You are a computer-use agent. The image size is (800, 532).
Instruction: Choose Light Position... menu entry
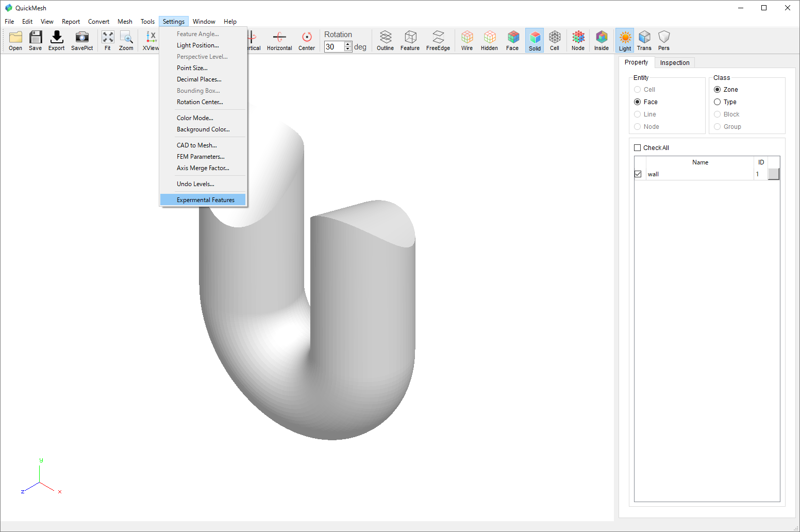tap(203, 45)
